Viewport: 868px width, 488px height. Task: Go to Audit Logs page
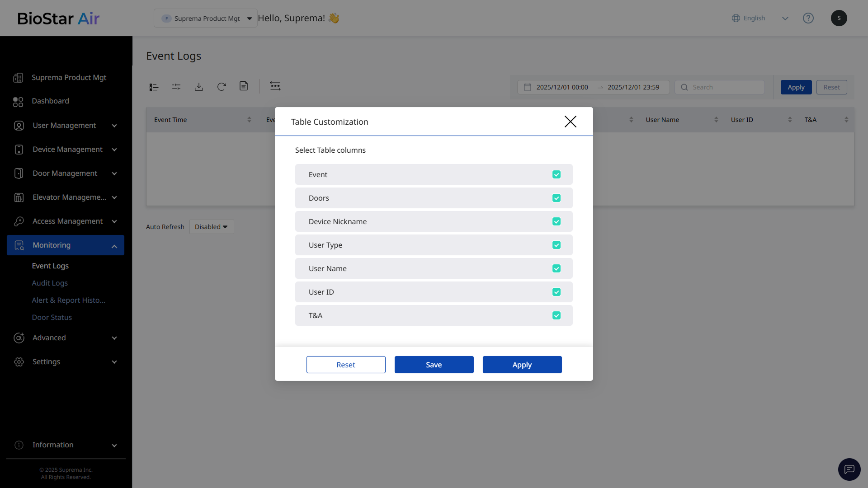[50, 283]
